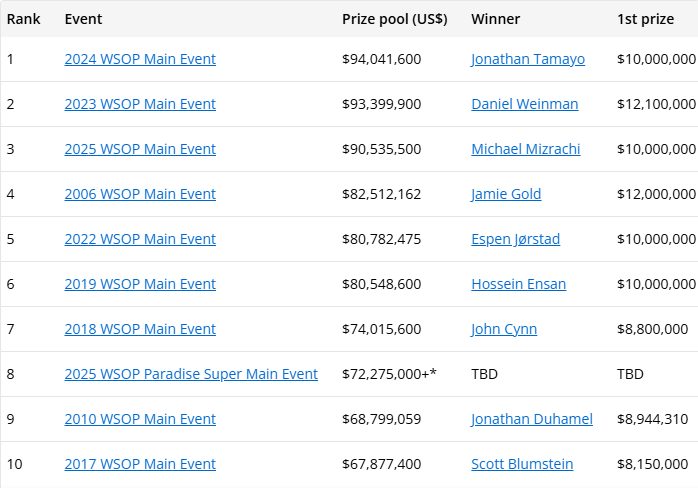Click the Jamie Gold winner link
The height and width of the screenshot is (488, 698).
(x=506, y=194)
